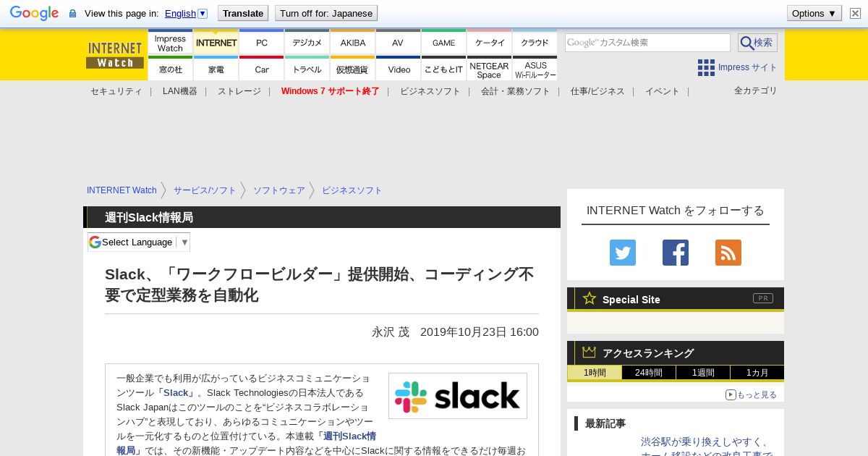Click the Translate button
This screenshot has height=456, width=868.
242,13
